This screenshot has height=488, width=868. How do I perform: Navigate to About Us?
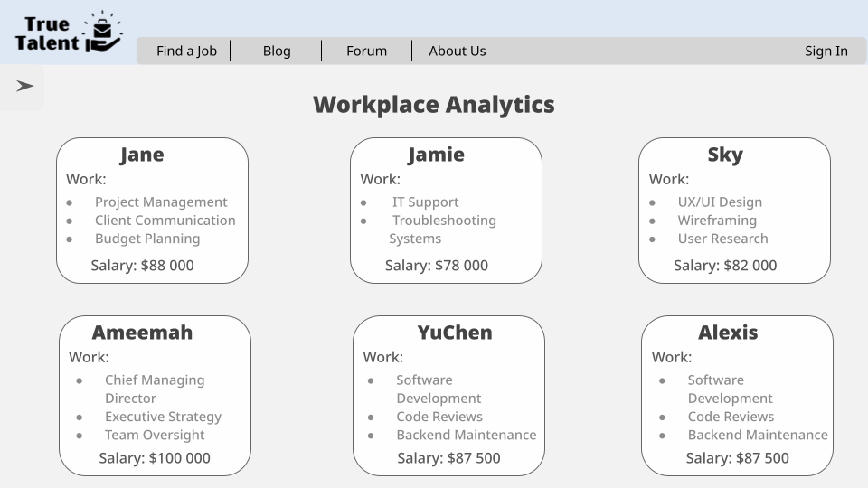458,51
